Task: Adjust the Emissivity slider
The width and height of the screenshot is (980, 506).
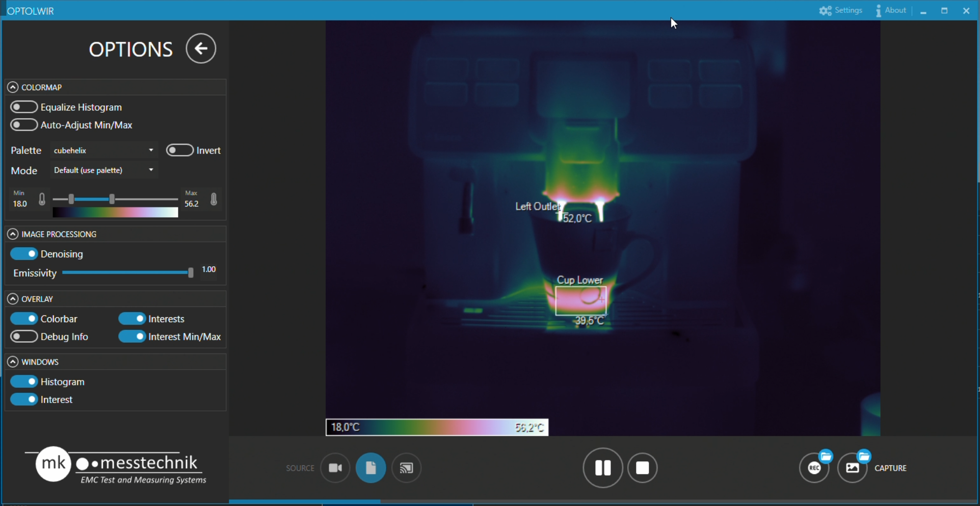Action: pos(190,273)
